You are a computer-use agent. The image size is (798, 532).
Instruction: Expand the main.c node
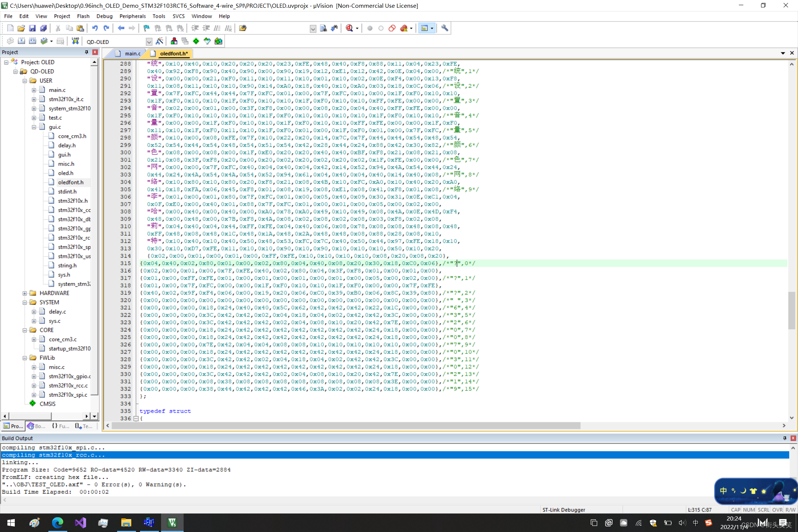(x=34, y=90)
